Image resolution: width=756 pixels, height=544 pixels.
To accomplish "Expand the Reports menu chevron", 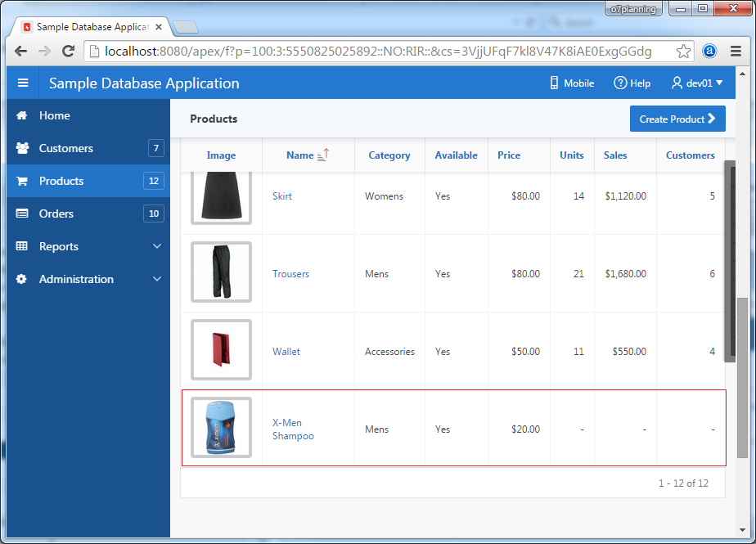I will click(x=157, y=246).
